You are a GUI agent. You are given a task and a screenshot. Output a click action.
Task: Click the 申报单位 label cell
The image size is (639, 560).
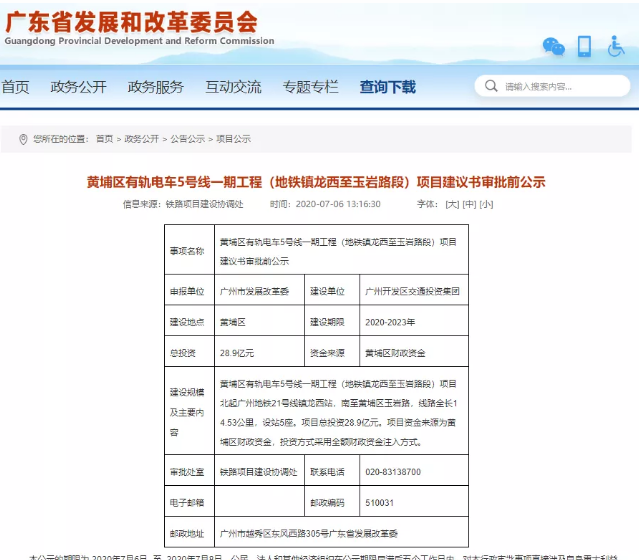[187, 291]
